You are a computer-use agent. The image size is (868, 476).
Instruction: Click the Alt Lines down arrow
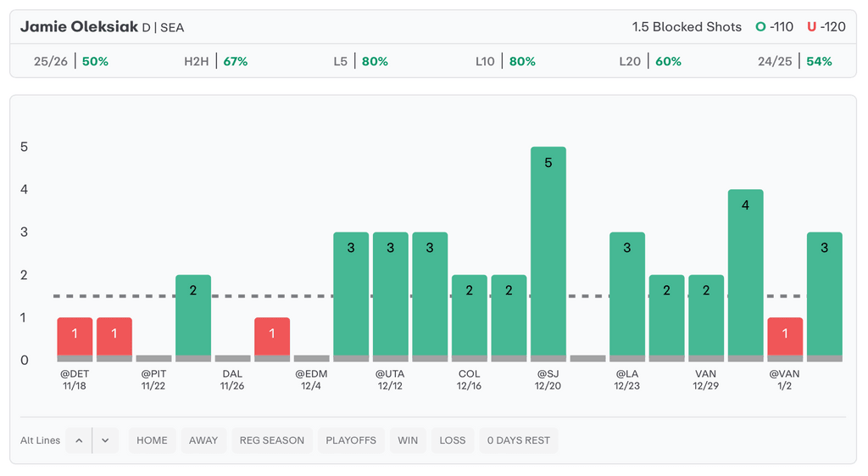pos(105,440)
